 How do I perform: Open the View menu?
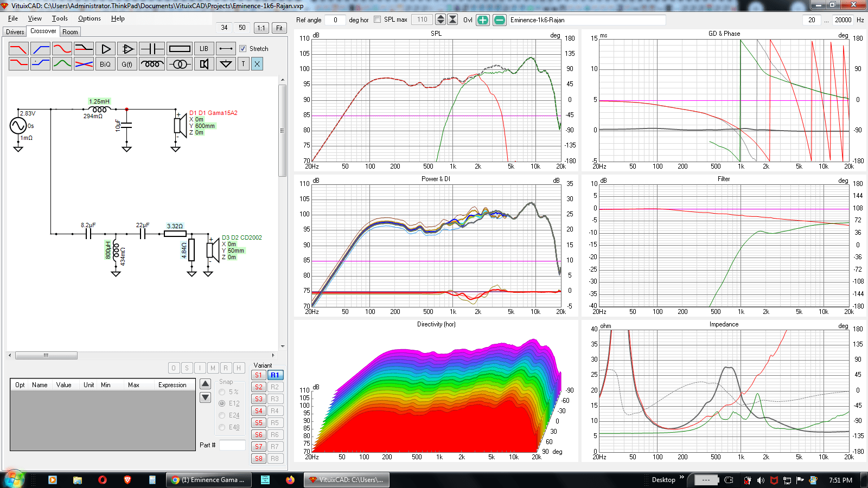pyautogui.click(x=35, y=18)
